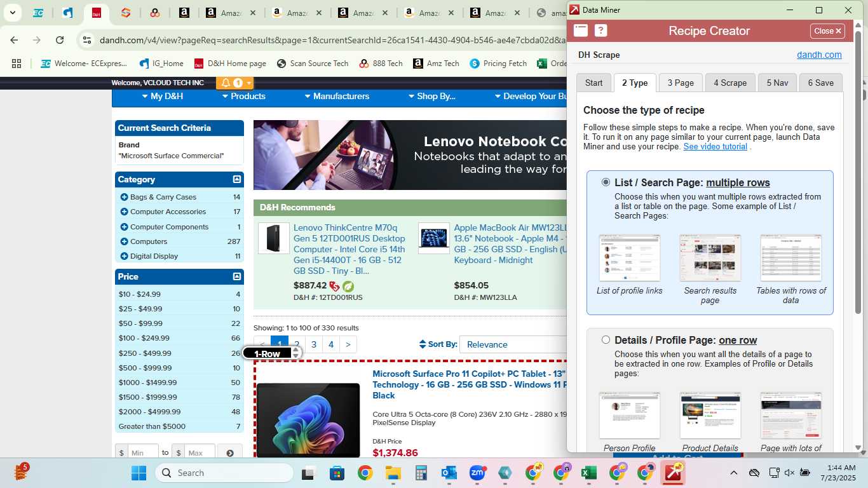The image size is (868, 488).
Task: Submit the price range arrow button
Action: coord(230,452)
